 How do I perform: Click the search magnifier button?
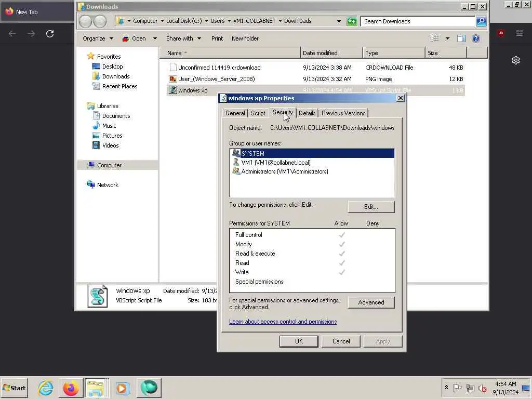tap(481, 21)
